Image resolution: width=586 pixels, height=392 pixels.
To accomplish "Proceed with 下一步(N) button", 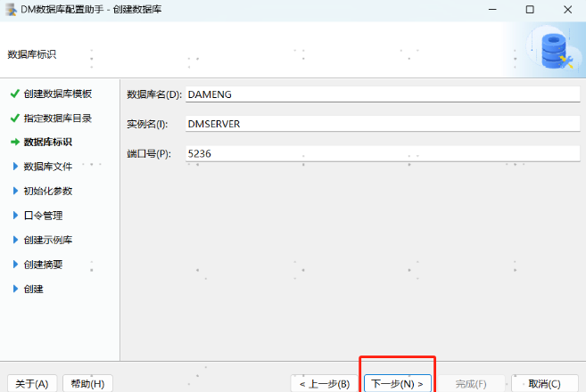I will [x=398, y=383].
